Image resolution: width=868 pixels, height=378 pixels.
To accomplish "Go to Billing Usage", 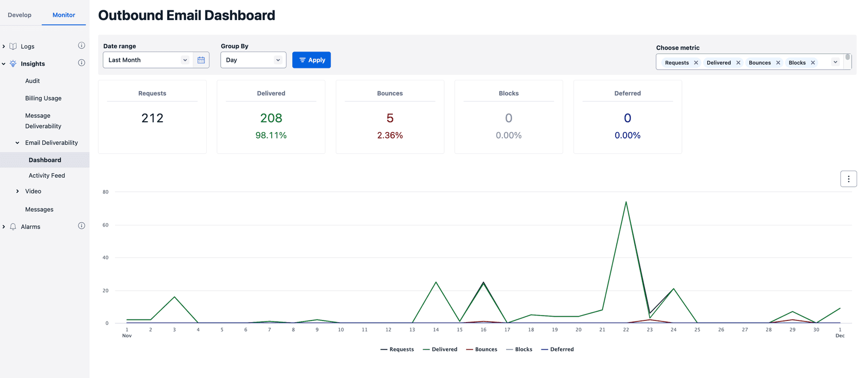I will click(43, 98).
